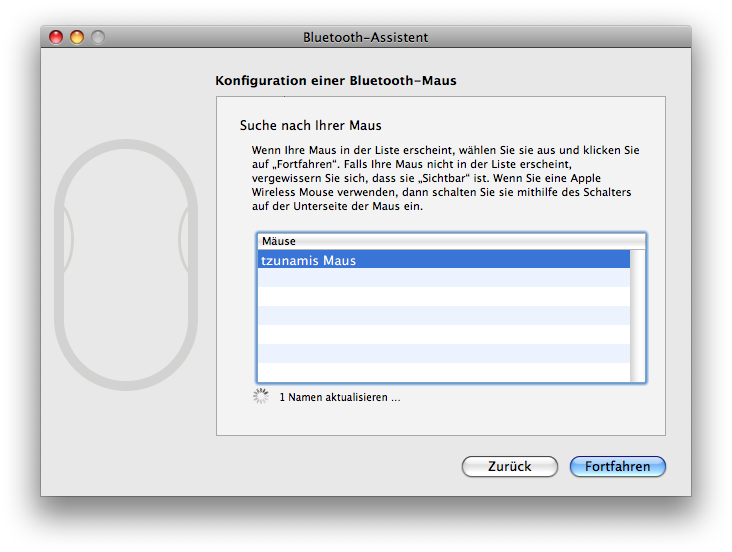Click the disabled gray zoom button
Viewport: 732px width, 552px height.
pos(98,37)
